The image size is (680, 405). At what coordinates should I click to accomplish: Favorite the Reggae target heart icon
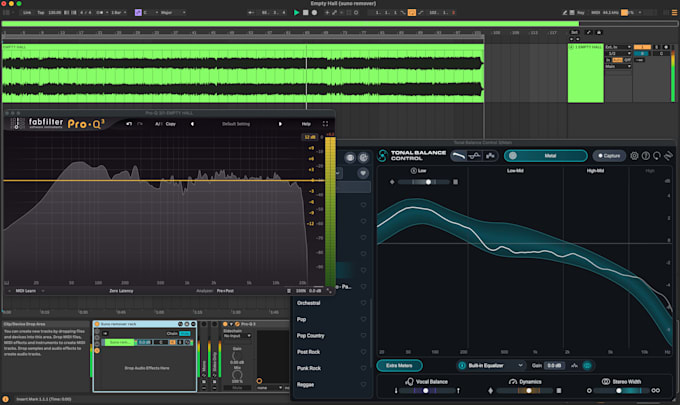pos(363,385)
